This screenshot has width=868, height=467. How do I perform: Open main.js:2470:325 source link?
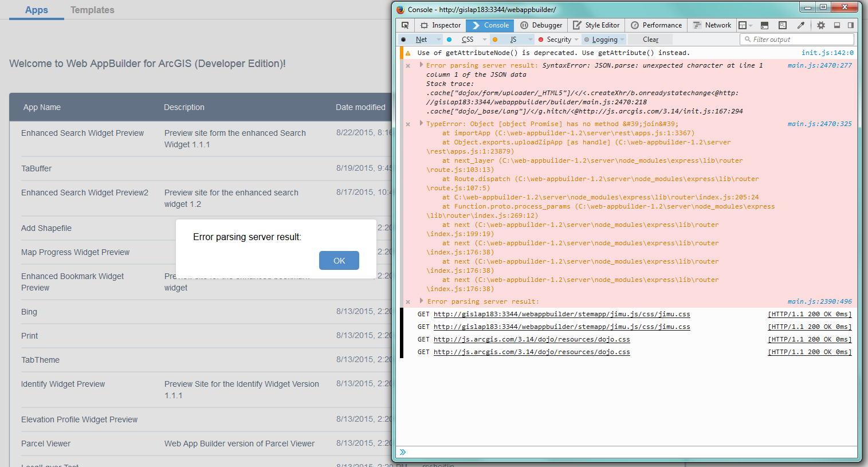click(x=819, y=124)
